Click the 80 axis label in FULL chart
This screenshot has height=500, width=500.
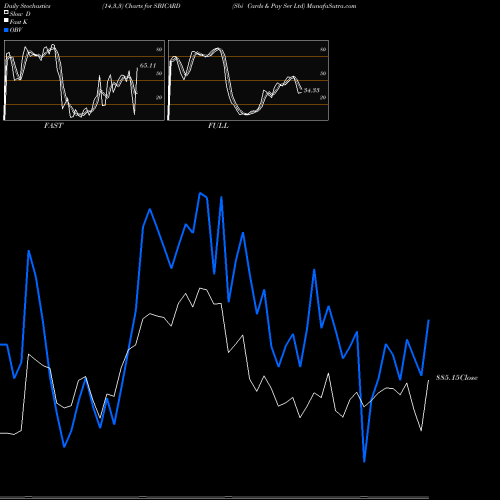[323, 49]
